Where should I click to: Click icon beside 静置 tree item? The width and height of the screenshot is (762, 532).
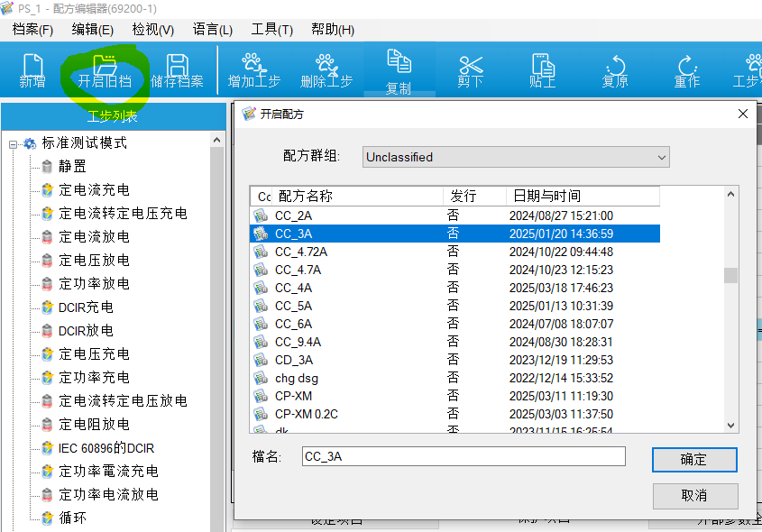point(47,167)
